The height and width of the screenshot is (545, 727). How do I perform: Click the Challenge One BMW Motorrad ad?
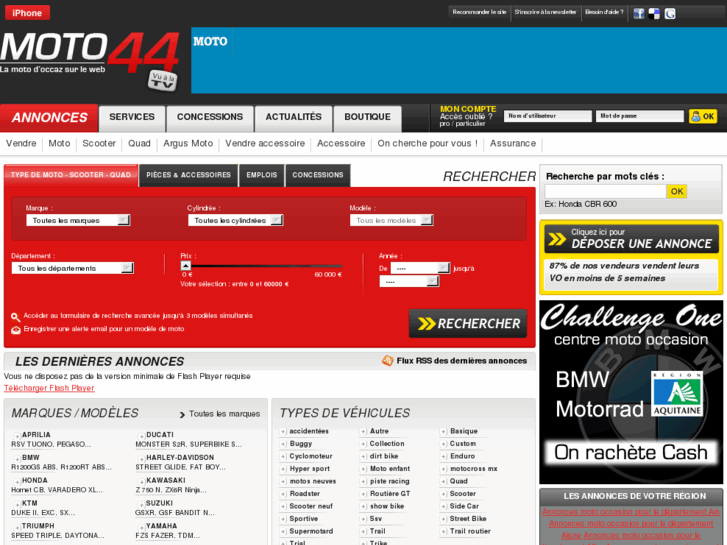[631, 392]
